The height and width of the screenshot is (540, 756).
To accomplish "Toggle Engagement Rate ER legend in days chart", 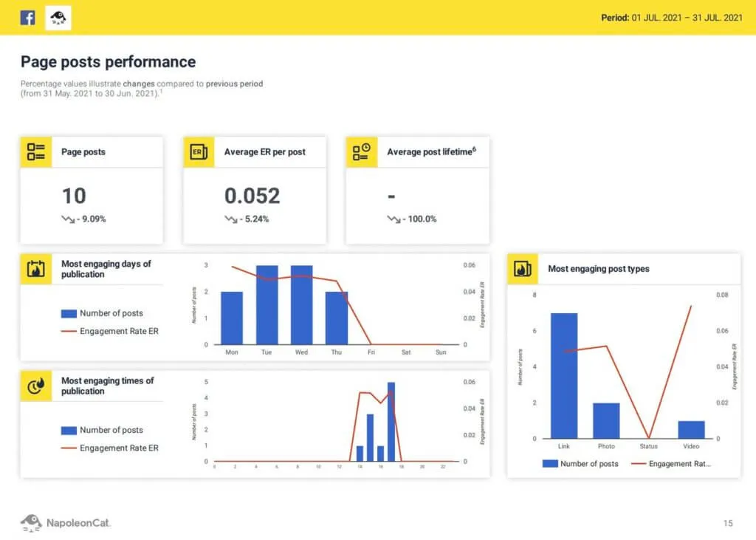I will (110, 331).
